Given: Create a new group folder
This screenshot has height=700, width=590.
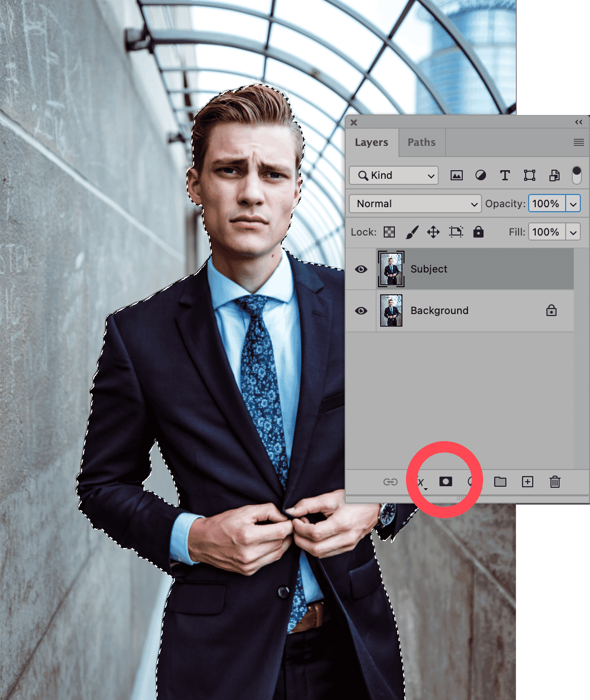Looking at the screenshot, I should 500,482.
